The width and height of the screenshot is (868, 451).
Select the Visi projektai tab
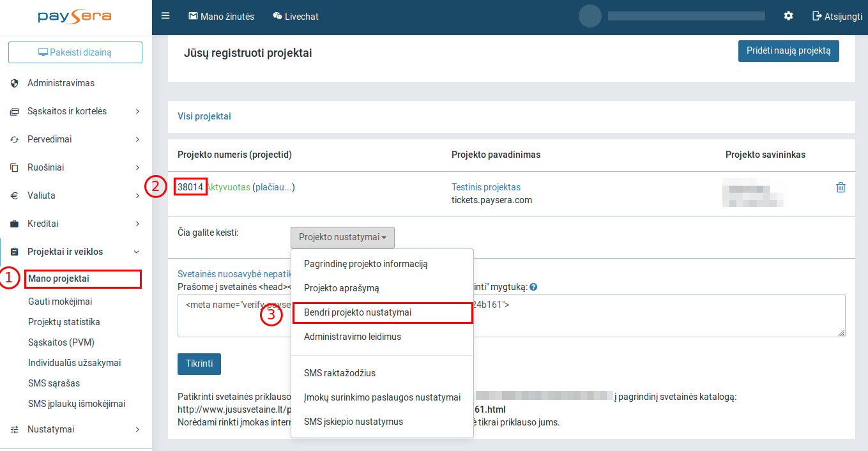[204, 116]
